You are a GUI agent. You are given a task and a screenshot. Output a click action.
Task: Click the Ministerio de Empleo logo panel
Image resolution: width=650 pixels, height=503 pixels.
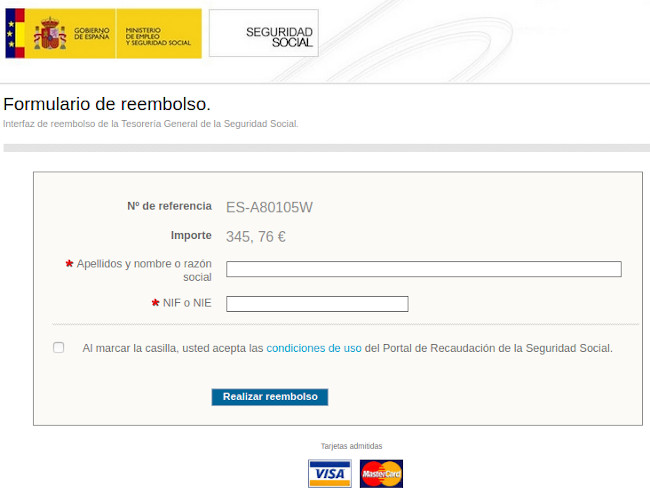pos(159,33)
